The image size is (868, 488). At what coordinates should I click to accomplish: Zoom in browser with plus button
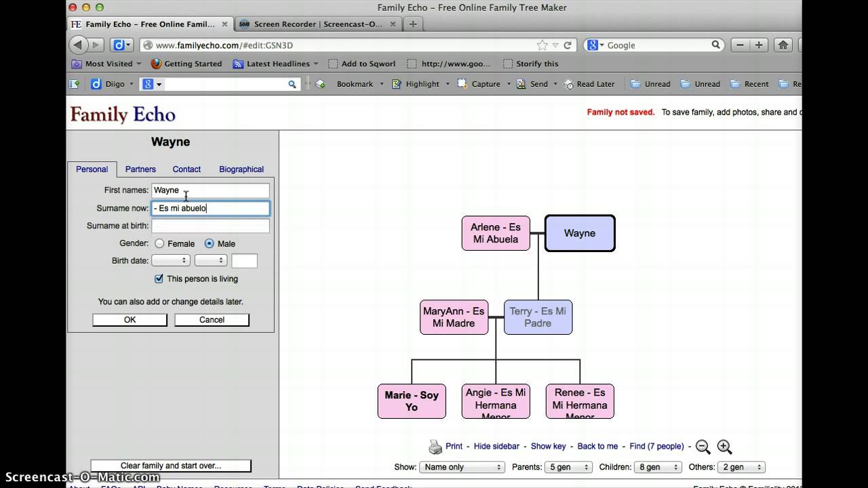[759, 45]
